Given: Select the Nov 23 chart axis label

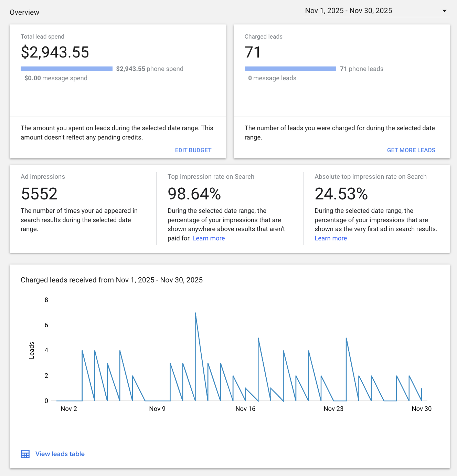Looking at the screenshot, I should (333, 409).
